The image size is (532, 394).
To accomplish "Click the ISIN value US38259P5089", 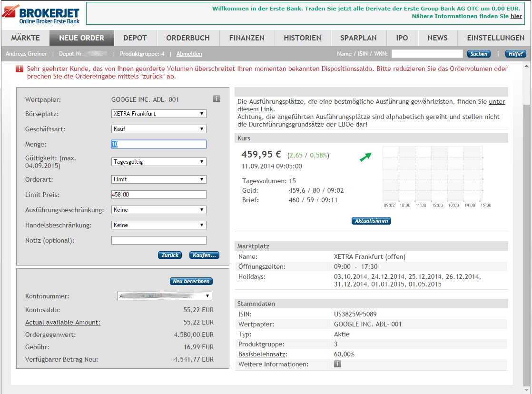I will click(x=355, y=314).
